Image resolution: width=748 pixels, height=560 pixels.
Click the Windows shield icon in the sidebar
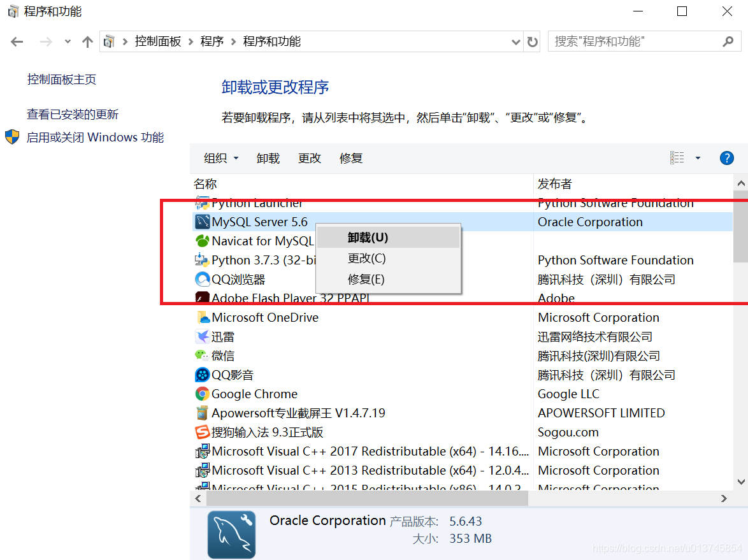coord(12,137)
